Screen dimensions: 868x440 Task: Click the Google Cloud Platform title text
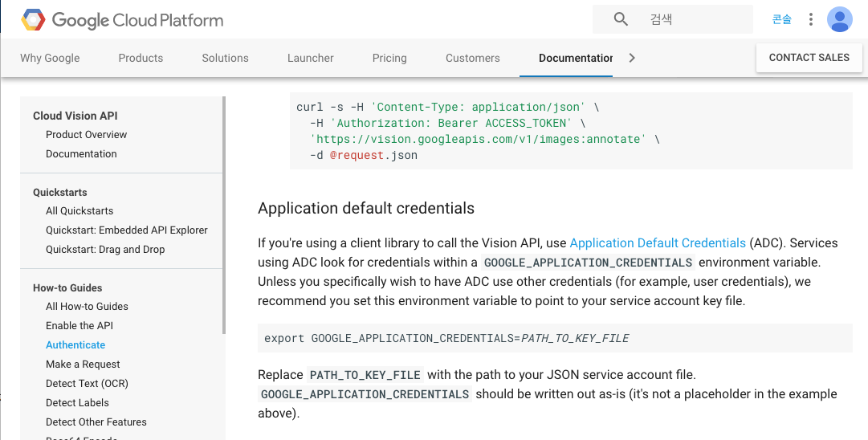click(137, 21)
